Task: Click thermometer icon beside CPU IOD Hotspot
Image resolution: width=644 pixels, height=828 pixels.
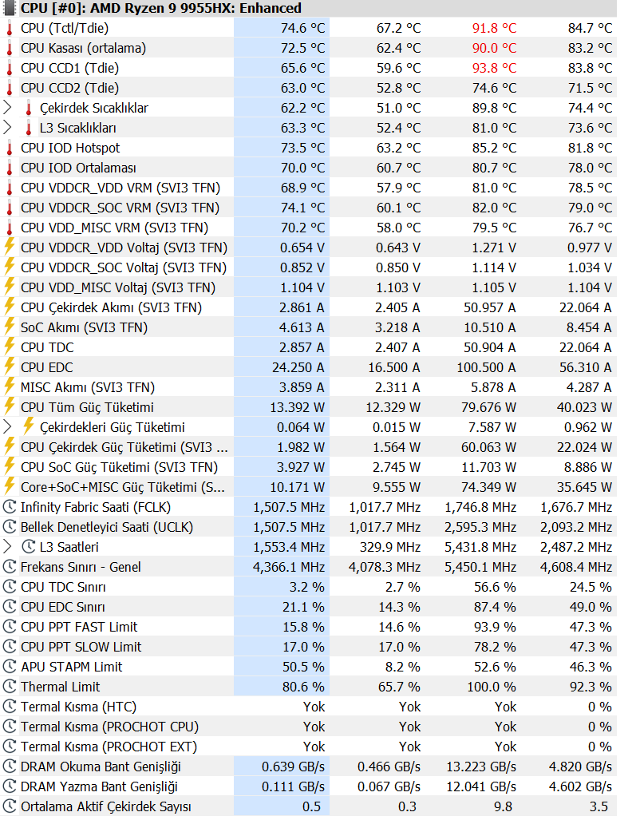Action: pyautogui.click(x=9, y=148)
